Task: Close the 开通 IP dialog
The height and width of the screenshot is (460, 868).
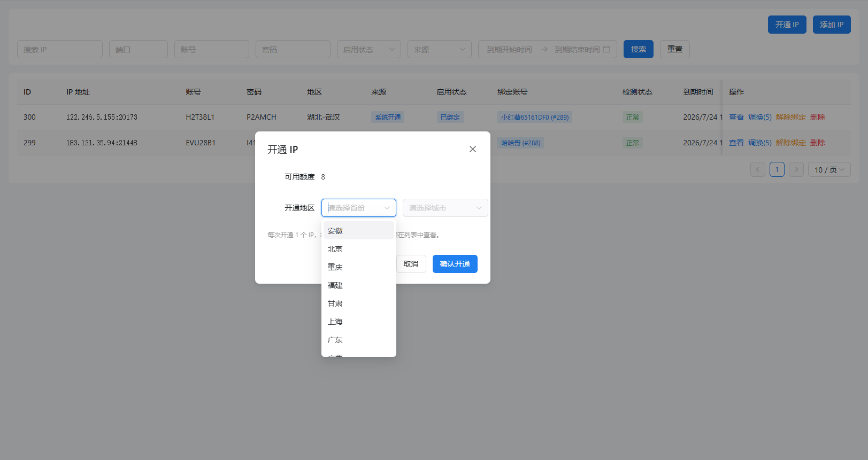Action: click(x=473, y=149)
